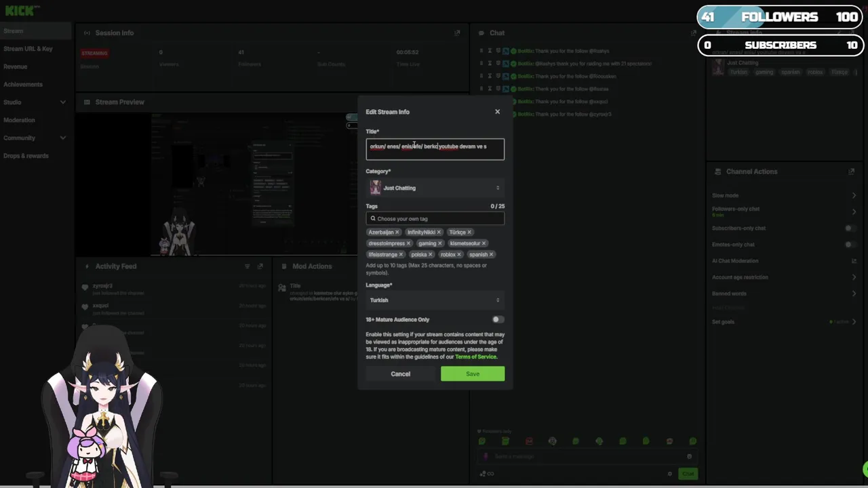Open Activity Feed filter icon
This screenshot has height=488, width=868.
(x=247, y=266)
